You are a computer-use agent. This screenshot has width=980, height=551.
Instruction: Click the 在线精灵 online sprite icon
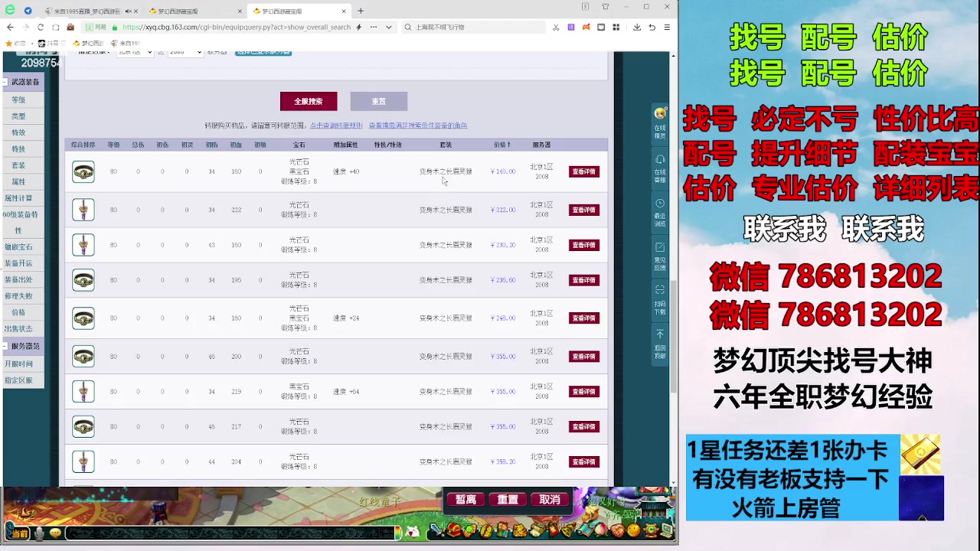click(x=660, y=115)
